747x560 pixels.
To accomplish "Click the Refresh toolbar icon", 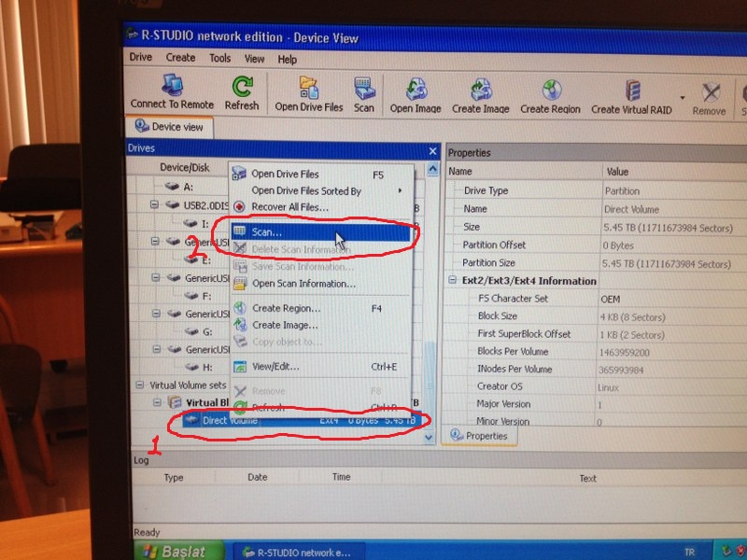I will [x=242, y=92].
